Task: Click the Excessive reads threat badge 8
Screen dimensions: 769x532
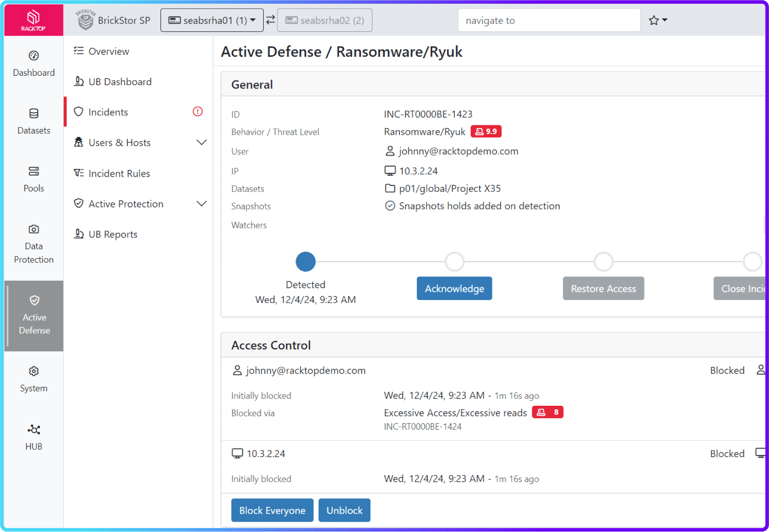Action: tap(548, 412)
